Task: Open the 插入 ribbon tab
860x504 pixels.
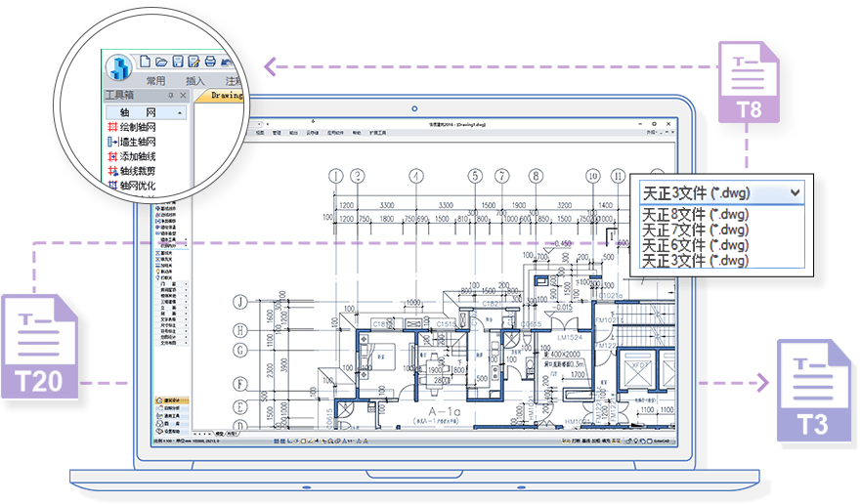Action: click(195, 81)
